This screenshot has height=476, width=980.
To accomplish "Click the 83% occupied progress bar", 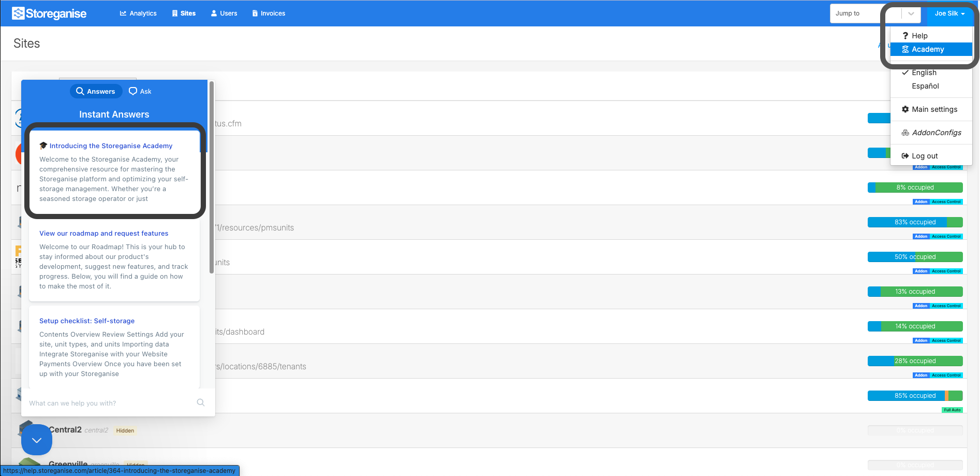I will pos(915,222).
